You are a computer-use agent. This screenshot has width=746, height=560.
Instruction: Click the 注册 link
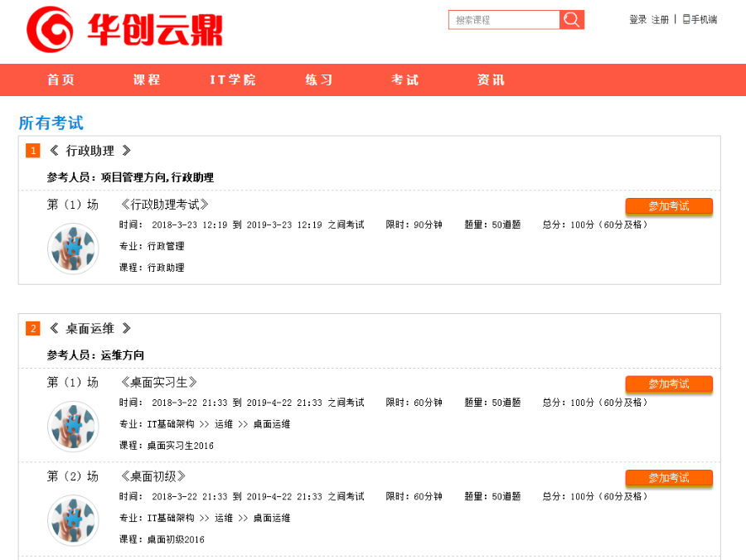tap(660, 19)
